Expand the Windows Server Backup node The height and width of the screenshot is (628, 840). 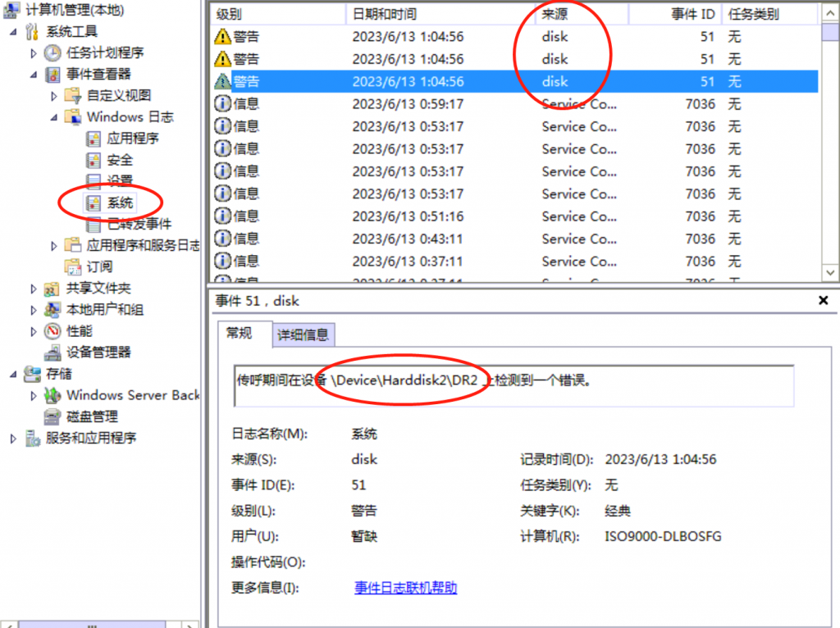34,396
